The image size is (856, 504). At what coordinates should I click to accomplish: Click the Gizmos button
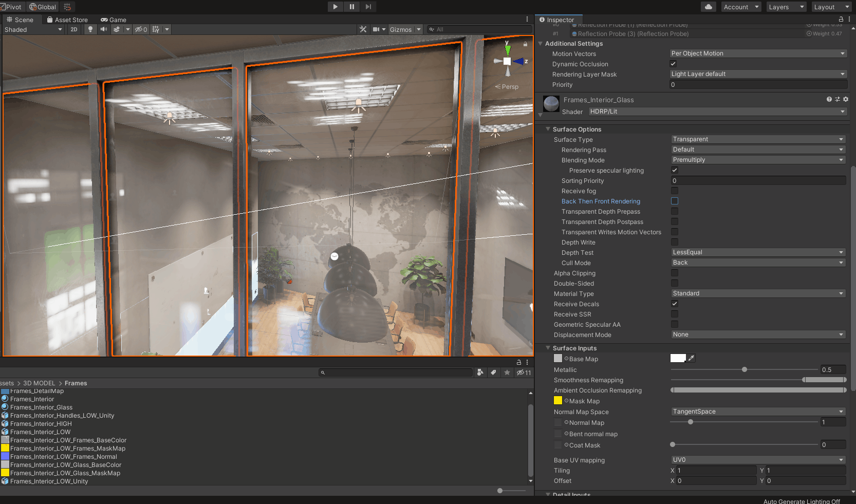tap(401, 29)
